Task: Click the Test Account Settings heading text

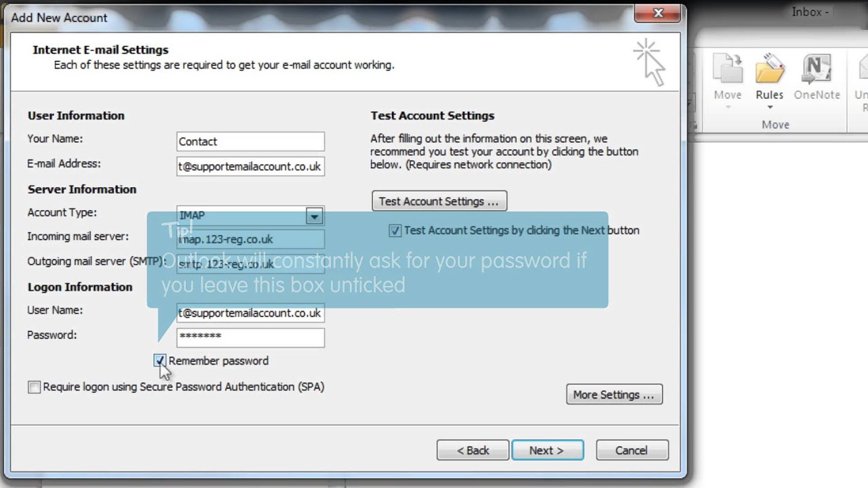Action: click(432, 115)
